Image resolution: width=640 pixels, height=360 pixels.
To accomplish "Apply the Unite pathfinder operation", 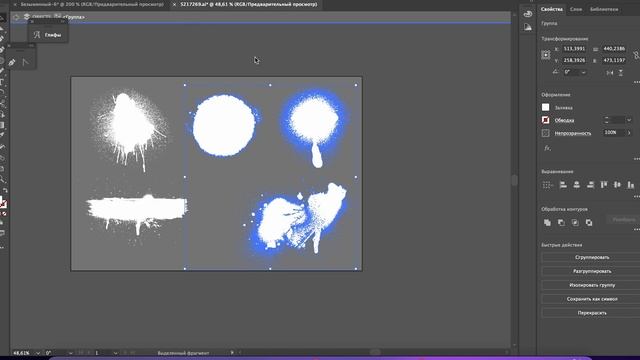I will 547,222.
